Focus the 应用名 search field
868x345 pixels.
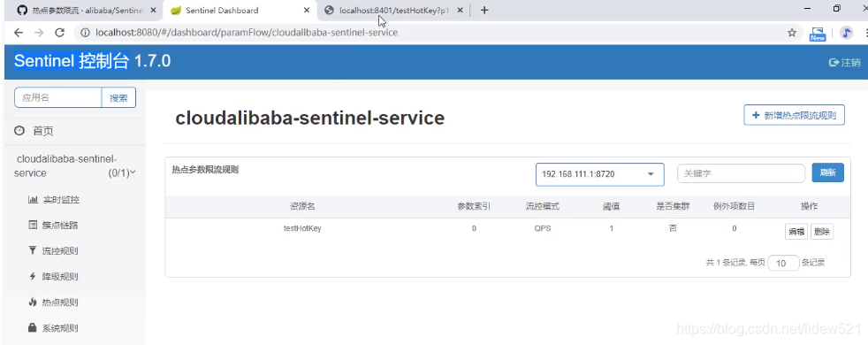point(57,97)
